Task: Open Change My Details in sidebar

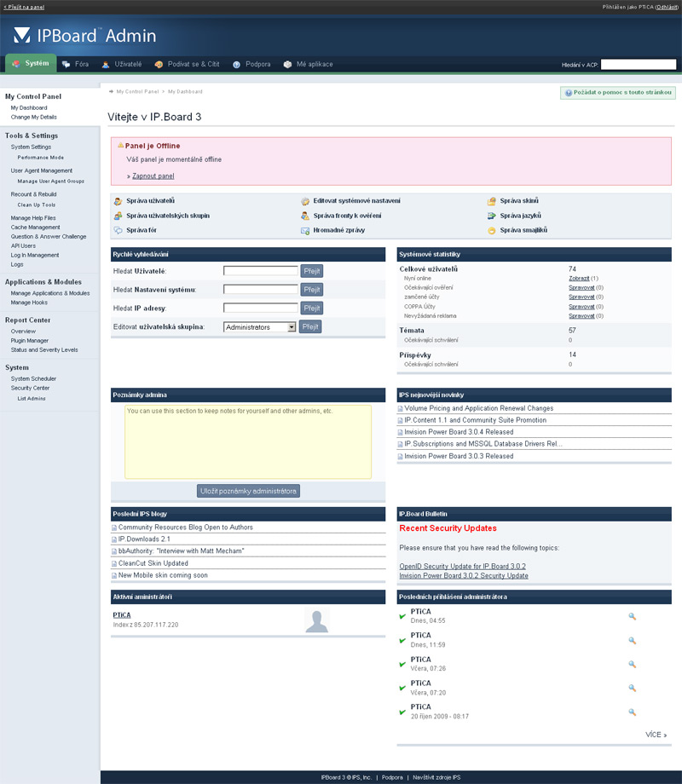Action: coord(34,117)
